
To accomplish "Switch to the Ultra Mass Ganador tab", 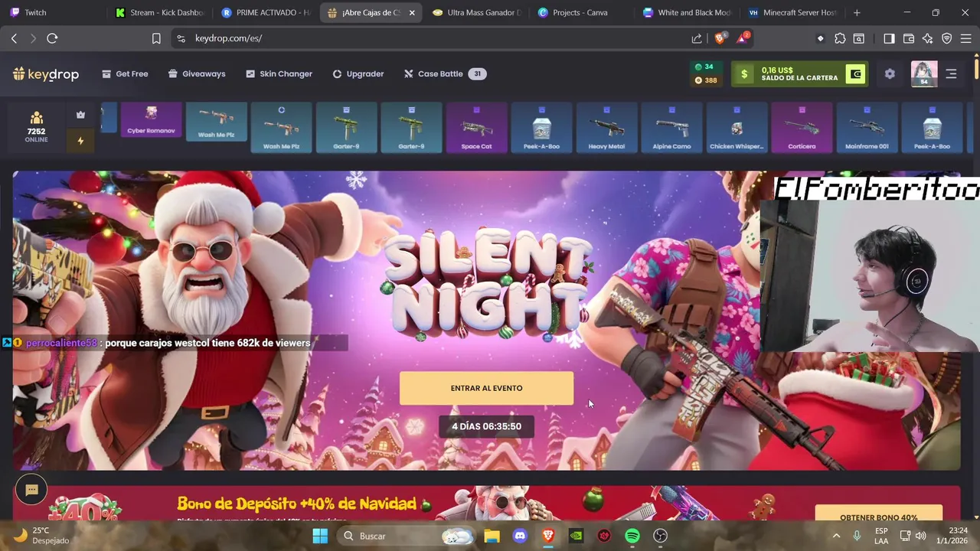I will pos(476,12).
